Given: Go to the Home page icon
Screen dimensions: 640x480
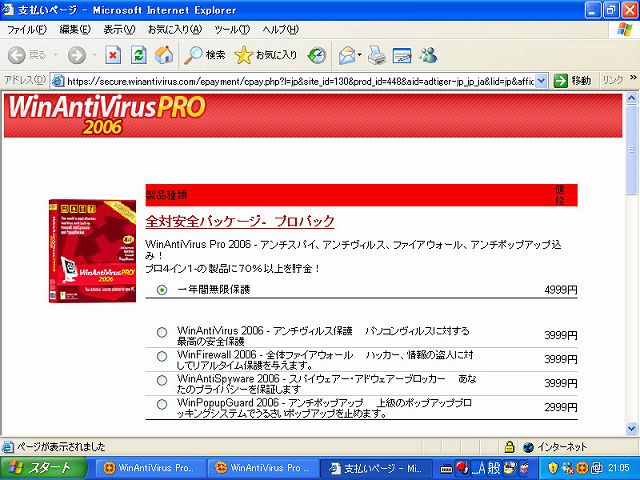Looking at the screenshot, I should [x=164, y=55].
